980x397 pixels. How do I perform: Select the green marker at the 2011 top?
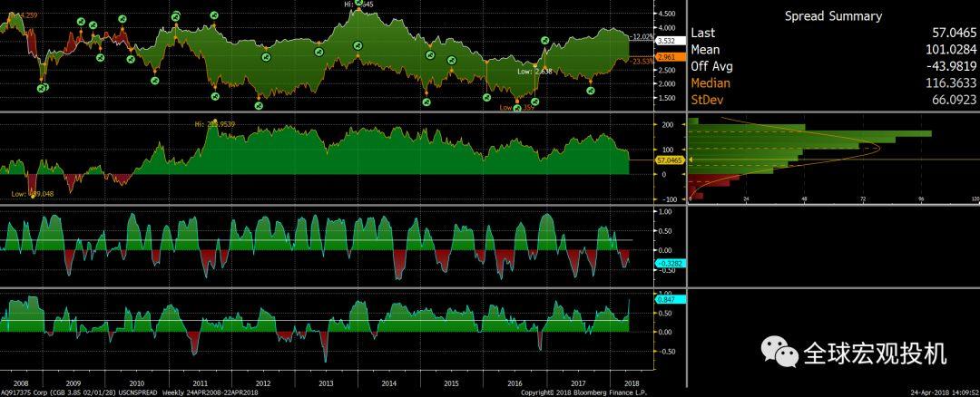[x=214, y=15]
